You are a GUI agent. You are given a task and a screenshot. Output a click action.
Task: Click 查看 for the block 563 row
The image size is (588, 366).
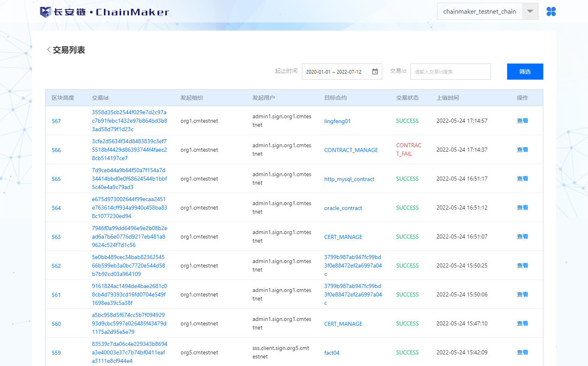click(x=522, y=236)
